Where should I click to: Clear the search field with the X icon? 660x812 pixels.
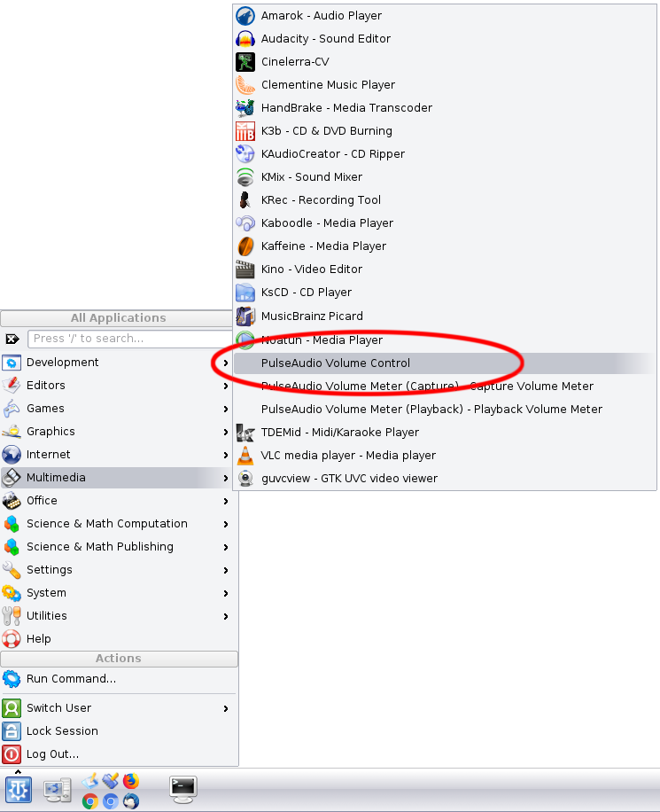[12, 340]
